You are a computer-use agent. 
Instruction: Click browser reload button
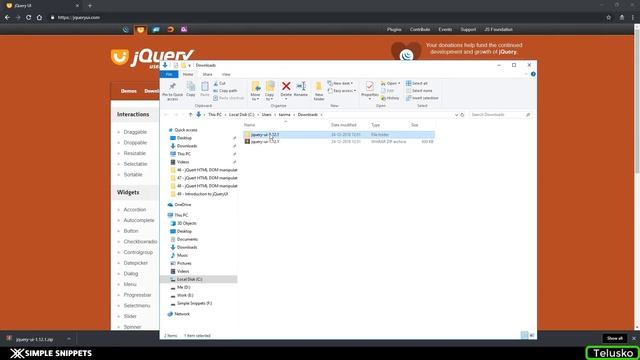pos(28,18)
